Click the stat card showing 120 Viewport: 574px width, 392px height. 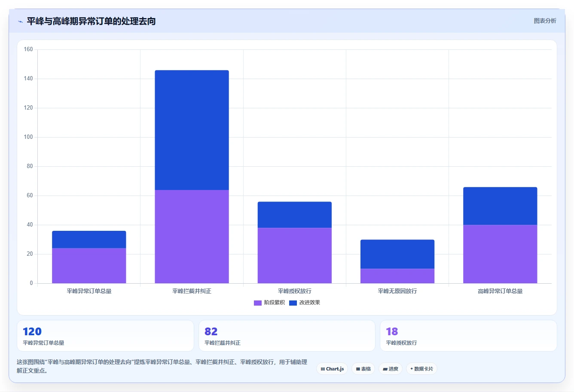tap(105, 336)
